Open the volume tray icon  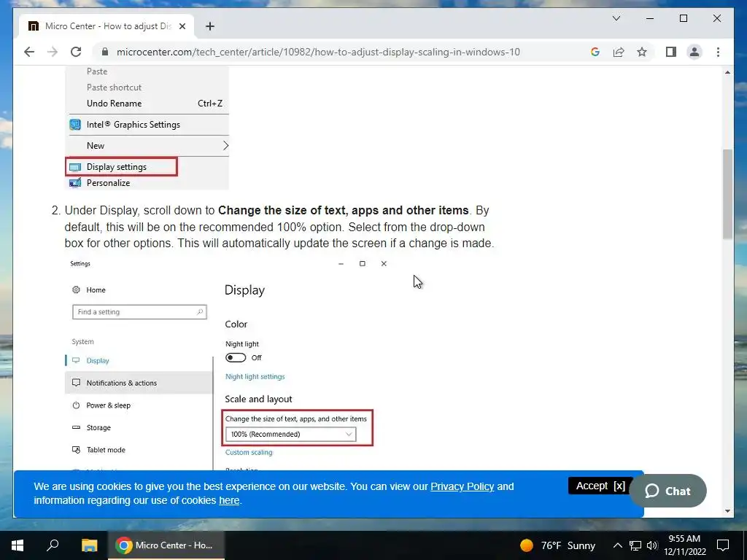[x=652, y=545]
